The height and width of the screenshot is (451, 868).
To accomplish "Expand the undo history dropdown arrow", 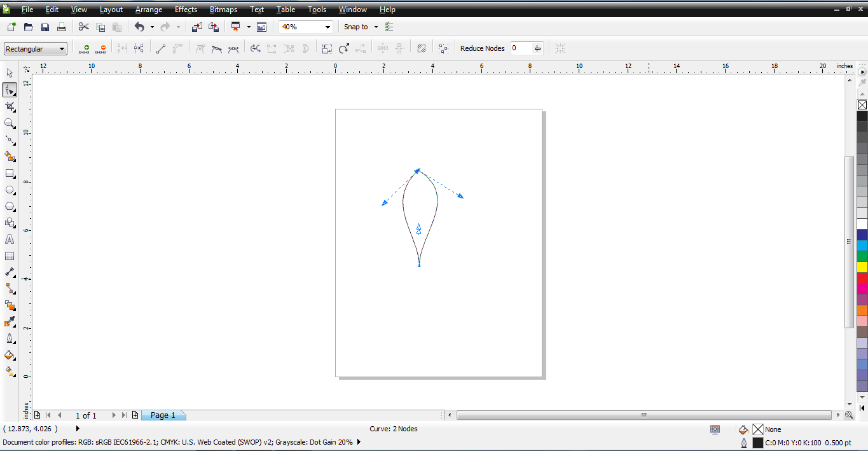I will click(x=152, y=27).
